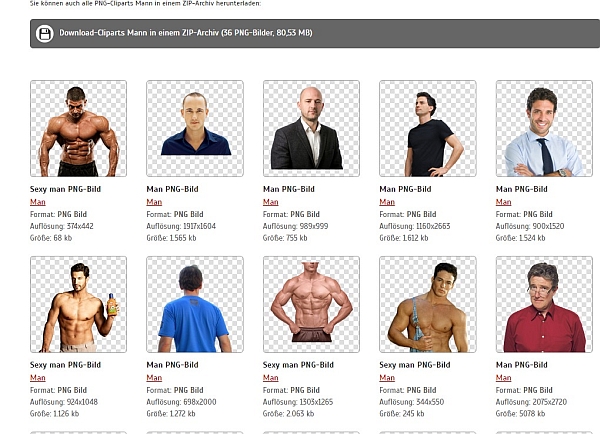Click Man link under 900x1520 image
Viewport: 600px width, 434px height.
click(504, 202)
